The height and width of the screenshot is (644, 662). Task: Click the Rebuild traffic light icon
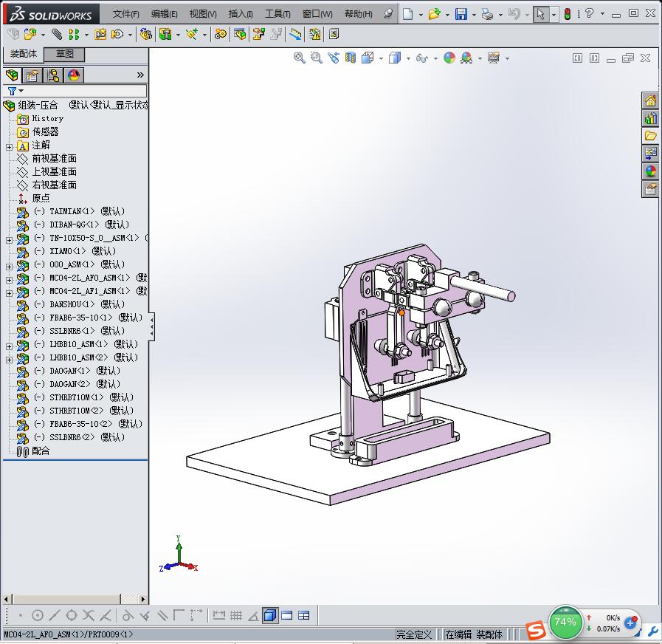point(568,14)
